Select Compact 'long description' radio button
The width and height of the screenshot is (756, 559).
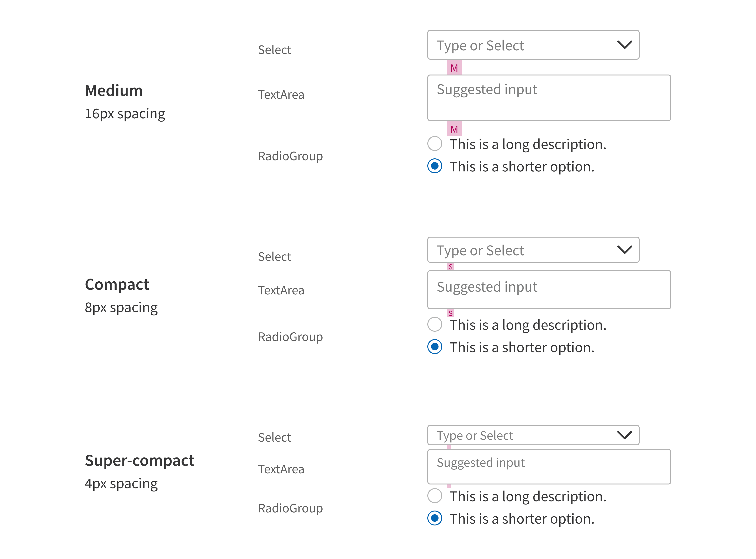(435, 324)
